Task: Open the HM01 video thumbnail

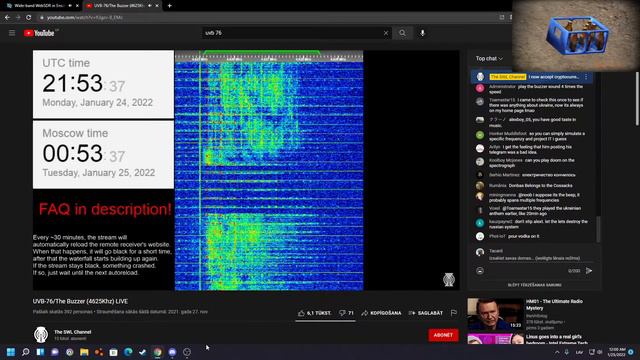Action: pos(495,314)
